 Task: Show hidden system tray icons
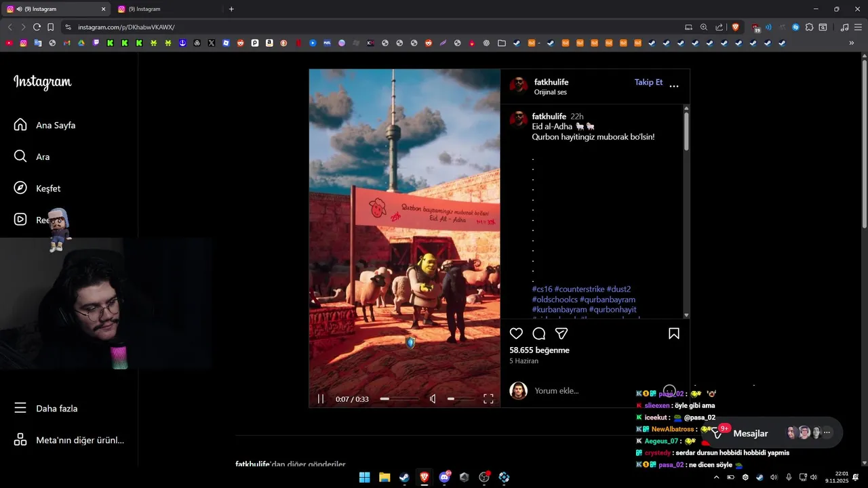pos(717,477)
